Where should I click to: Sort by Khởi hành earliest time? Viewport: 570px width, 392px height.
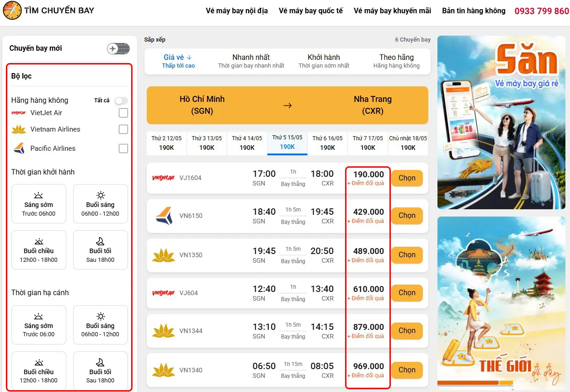coord(324,61)
